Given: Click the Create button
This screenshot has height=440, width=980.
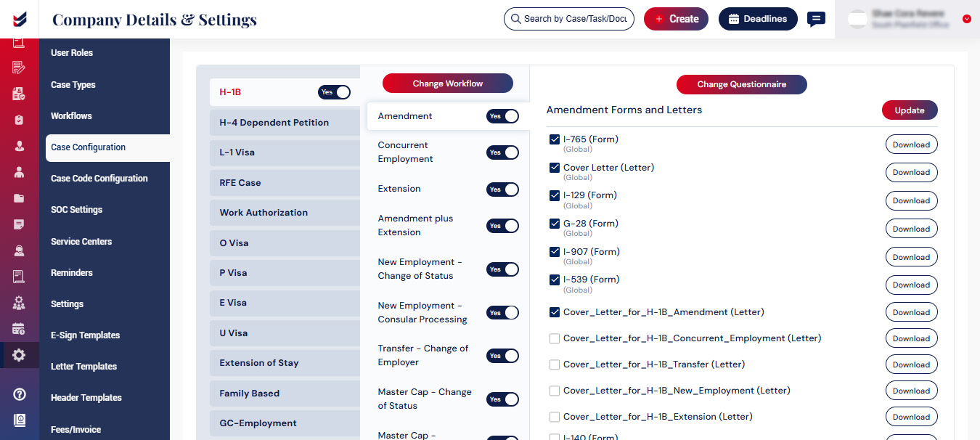Looking at the screenshot, I should (x=676, y=19).
